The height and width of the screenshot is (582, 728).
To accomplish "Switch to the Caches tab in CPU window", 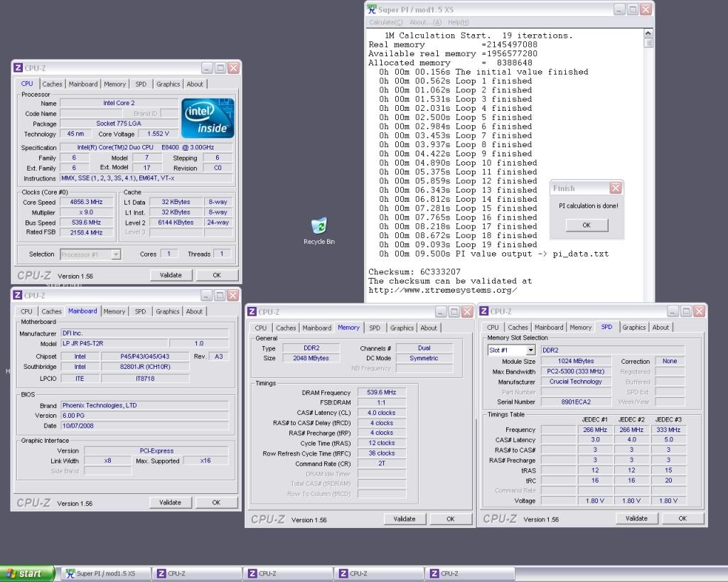I will click(52, 84).
